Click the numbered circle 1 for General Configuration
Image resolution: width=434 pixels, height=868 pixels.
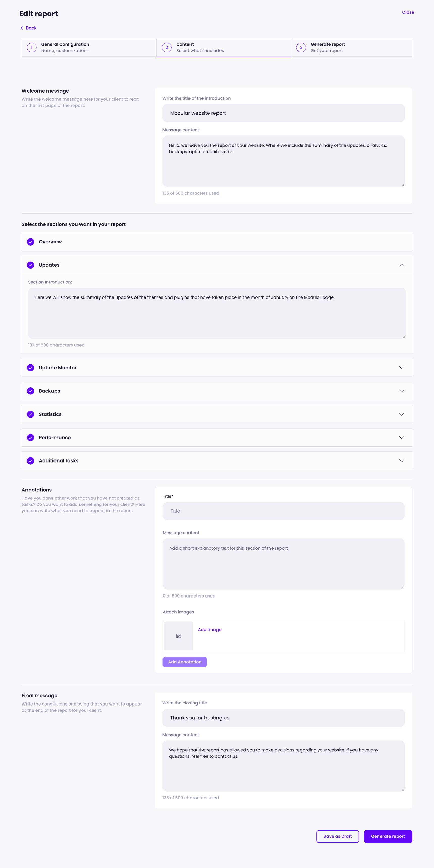31,47
